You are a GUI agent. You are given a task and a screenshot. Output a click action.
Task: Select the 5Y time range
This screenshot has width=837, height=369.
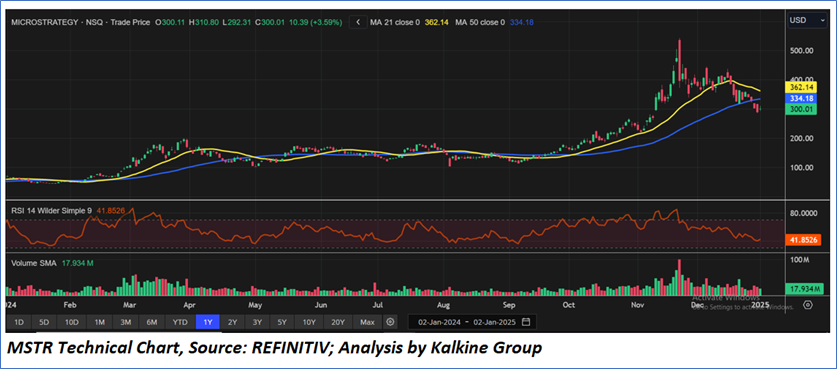pyautogui.click(x=282, y=322)
